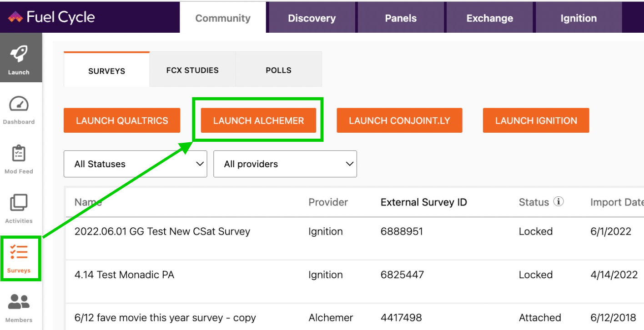Expand the All Statuses dropdown
This screenshot has height=330, width=644.
(x=135, y=164)
